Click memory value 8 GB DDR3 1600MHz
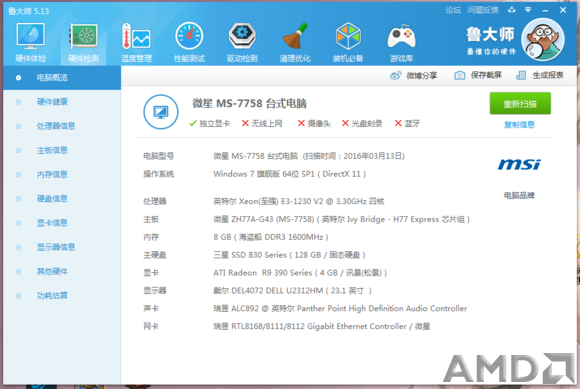The image size is (580, 389). pyautogui.click(x=271, y=237)
